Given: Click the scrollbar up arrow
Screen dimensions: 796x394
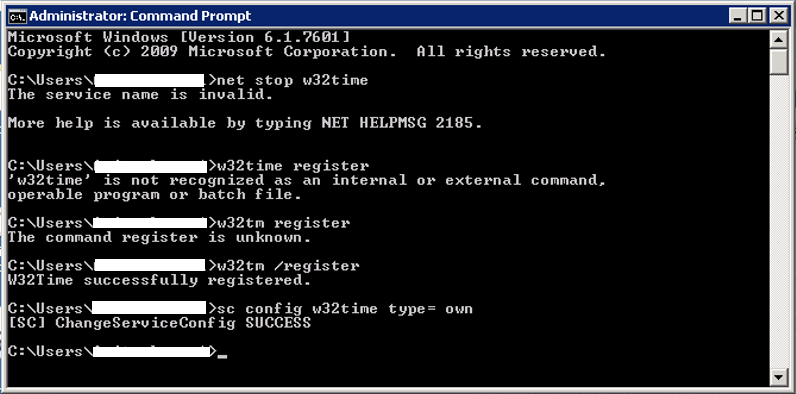Looking at the screenshot, I should 778,39.
